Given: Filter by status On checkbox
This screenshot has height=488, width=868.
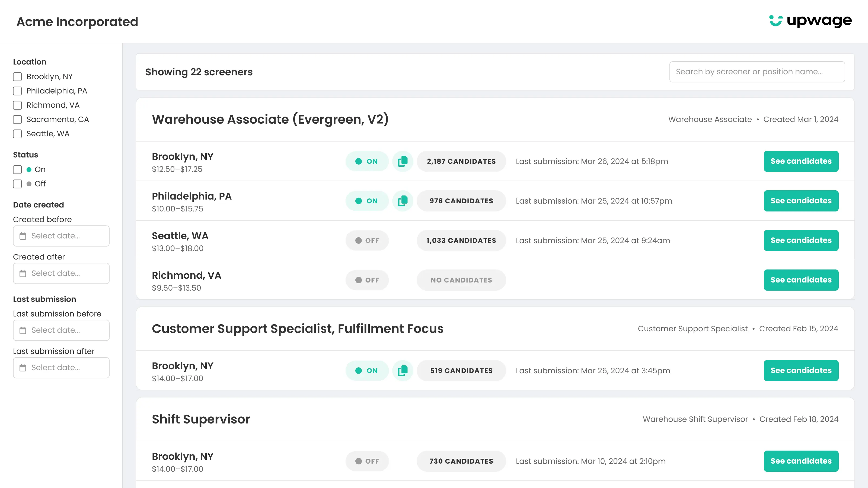Looking at the screenshot, I should 17,169.
